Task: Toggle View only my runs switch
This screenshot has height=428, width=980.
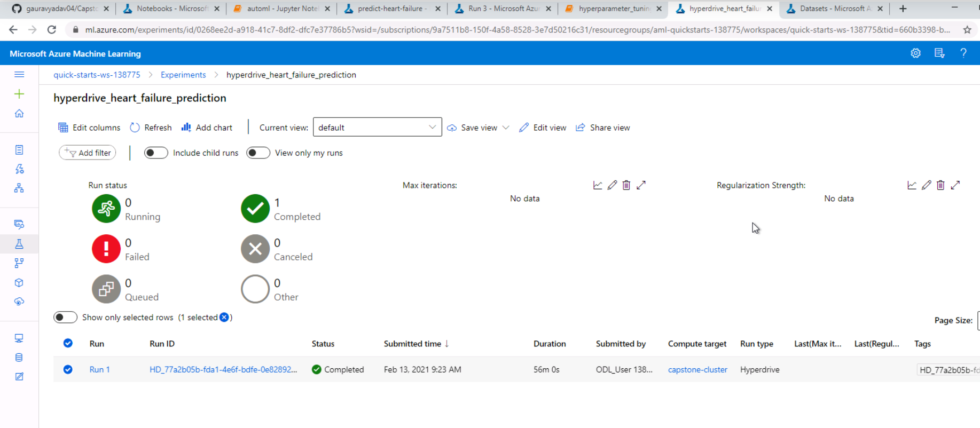Action: 258,153
